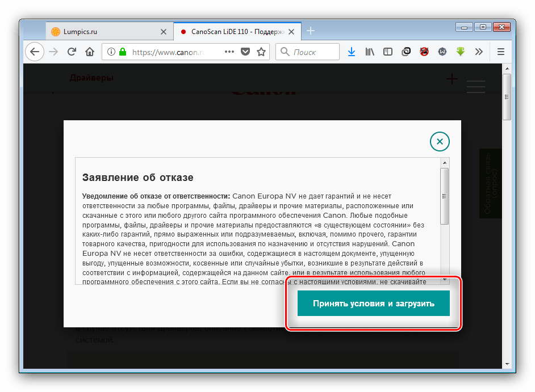This screenshot has width=535, height=392.
Task: Switch to the Lumpics.ru tab
Action: (102, 32)
